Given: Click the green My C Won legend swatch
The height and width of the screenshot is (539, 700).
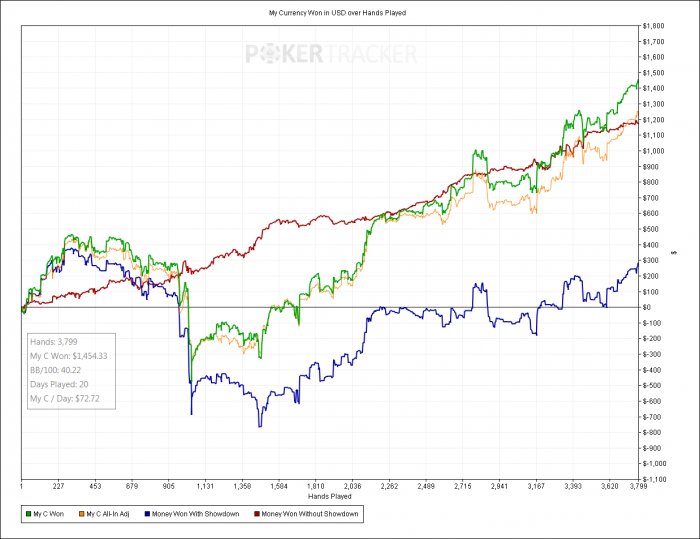Looking at the screenshot, I should pos(29,514).
